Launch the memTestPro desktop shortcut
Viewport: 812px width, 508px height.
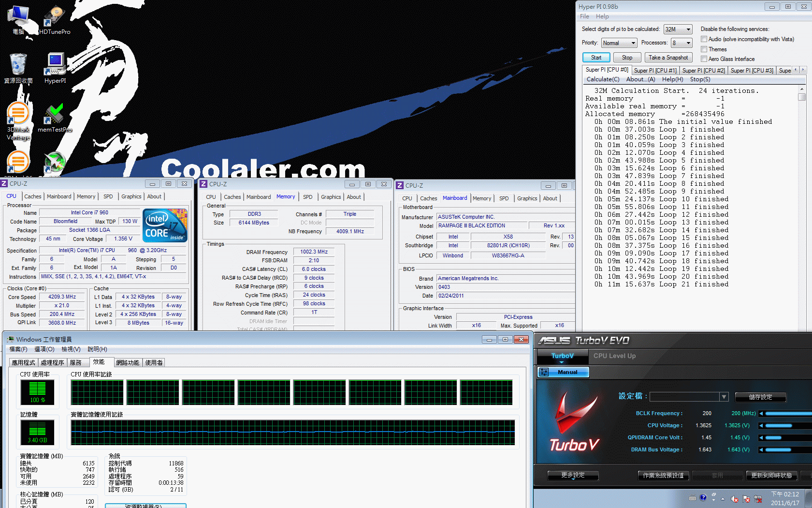coord(55,118)
